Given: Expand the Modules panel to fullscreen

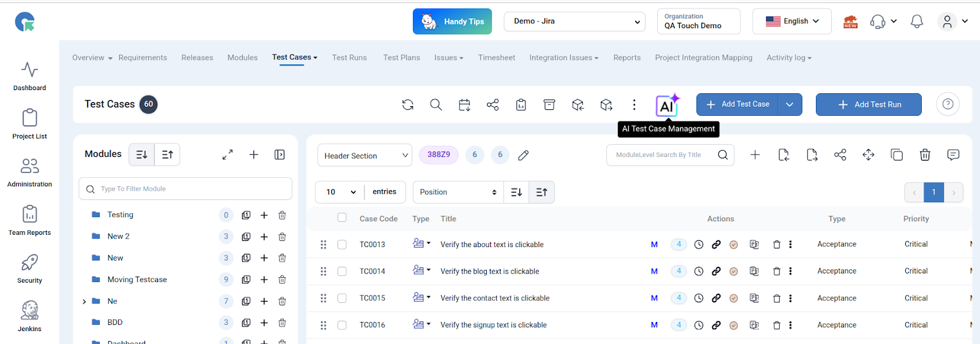Looking at the screenshot, I should (227, 155).
